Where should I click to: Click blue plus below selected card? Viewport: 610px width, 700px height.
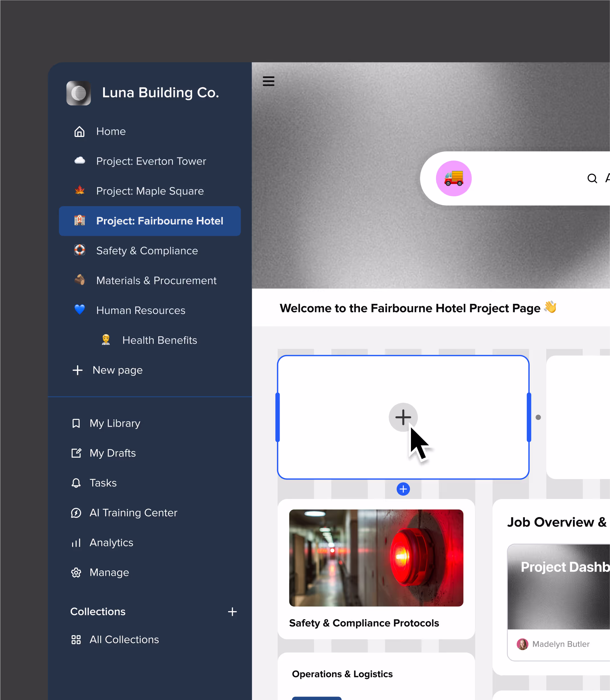[403, 489]
